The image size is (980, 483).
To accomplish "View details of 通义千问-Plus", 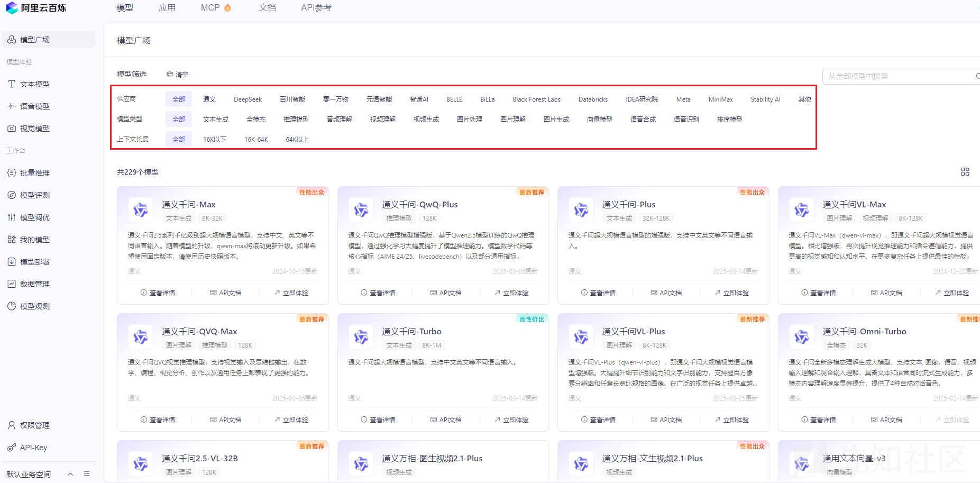I will (x=598, y=293).
